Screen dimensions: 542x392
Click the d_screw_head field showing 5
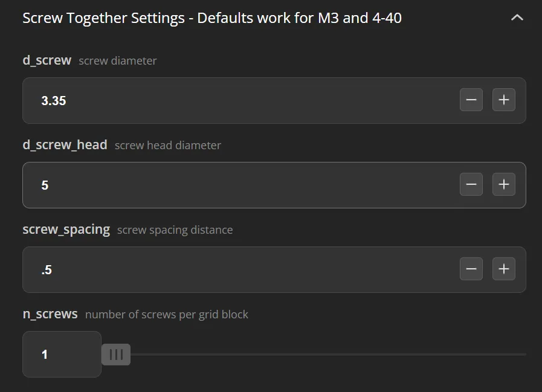coord(242,185)
